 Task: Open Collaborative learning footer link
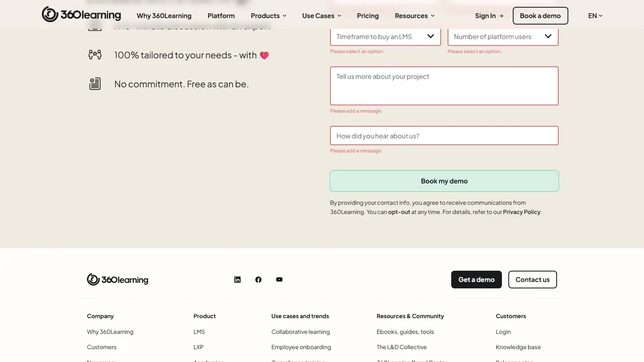pos(301,332)
